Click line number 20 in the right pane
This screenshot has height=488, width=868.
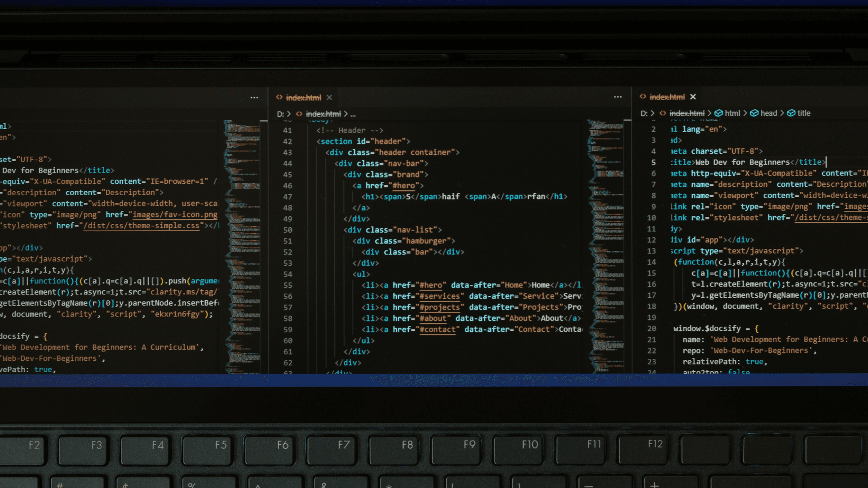(x=651, y=328)
